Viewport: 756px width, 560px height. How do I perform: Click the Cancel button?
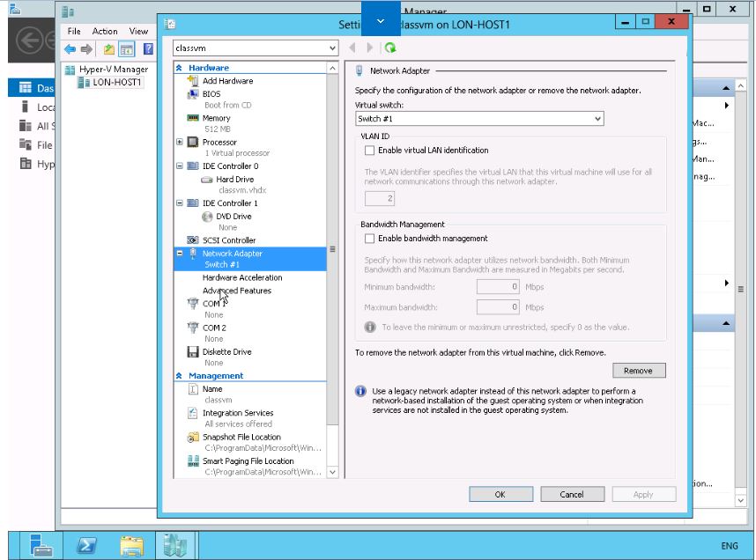tap(573, 495)
